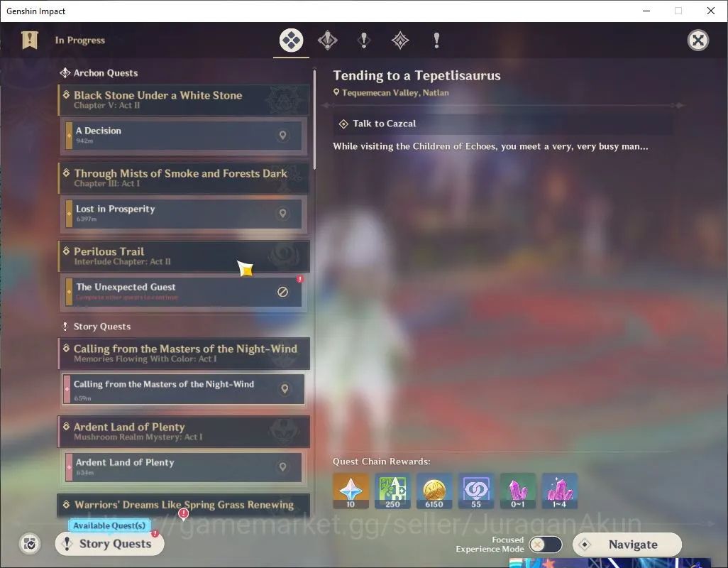Click the Story Quests button at bottom

point(109,544)
